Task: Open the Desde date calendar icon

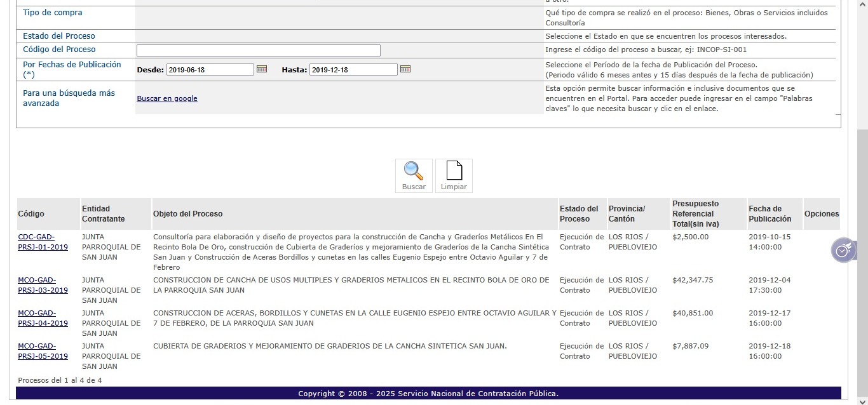Action: tap(262, 69)
